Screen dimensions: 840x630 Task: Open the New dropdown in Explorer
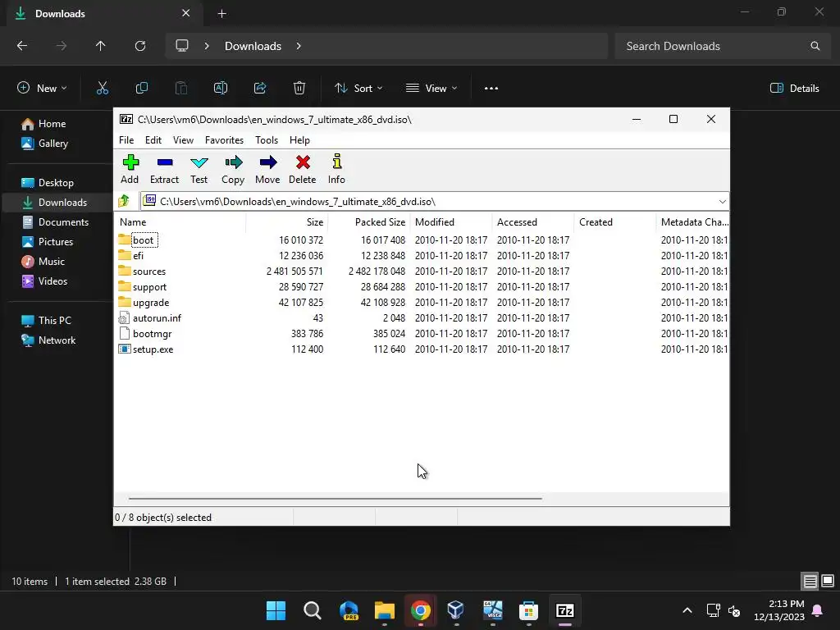pyautogui.click(x=43, y=89)
